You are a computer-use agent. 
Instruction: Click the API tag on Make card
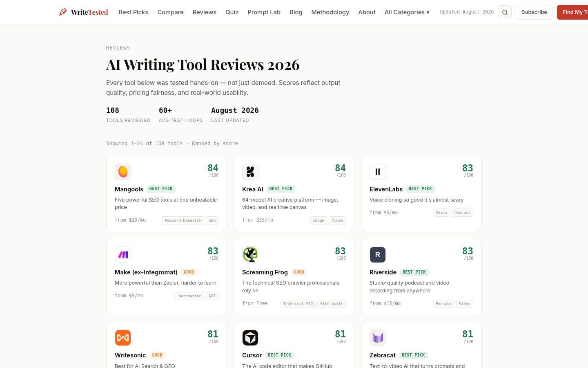[x=212, y=296]
